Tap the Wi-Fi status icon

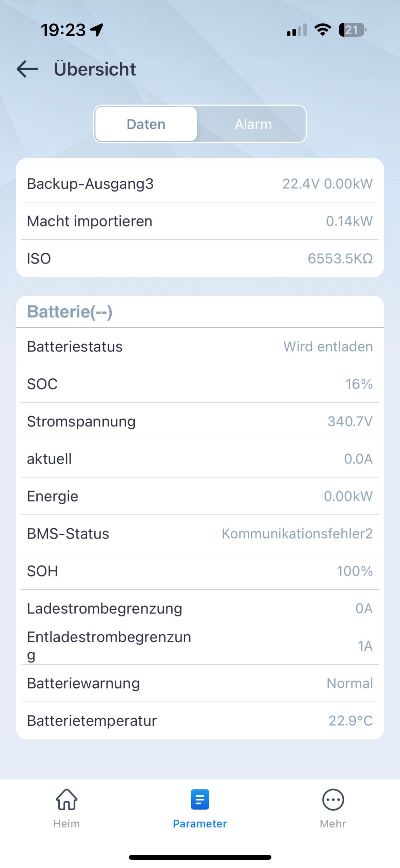coord(323,30)
